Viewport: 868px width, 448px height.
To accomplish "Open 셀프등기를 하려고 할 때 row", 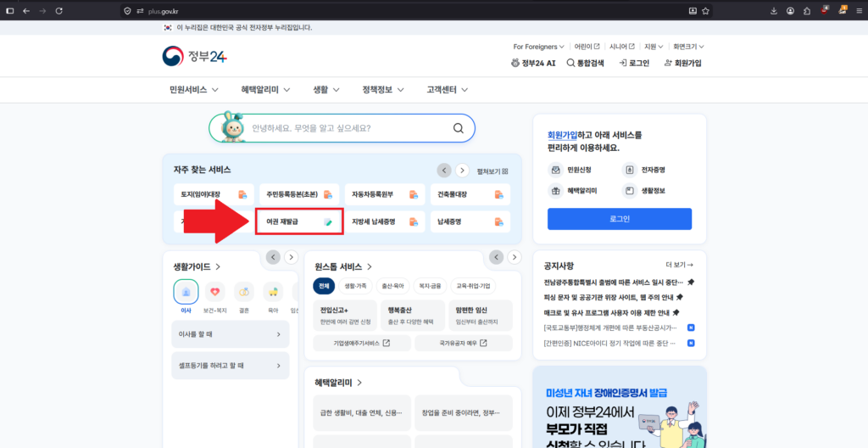I will click(231, 366).
